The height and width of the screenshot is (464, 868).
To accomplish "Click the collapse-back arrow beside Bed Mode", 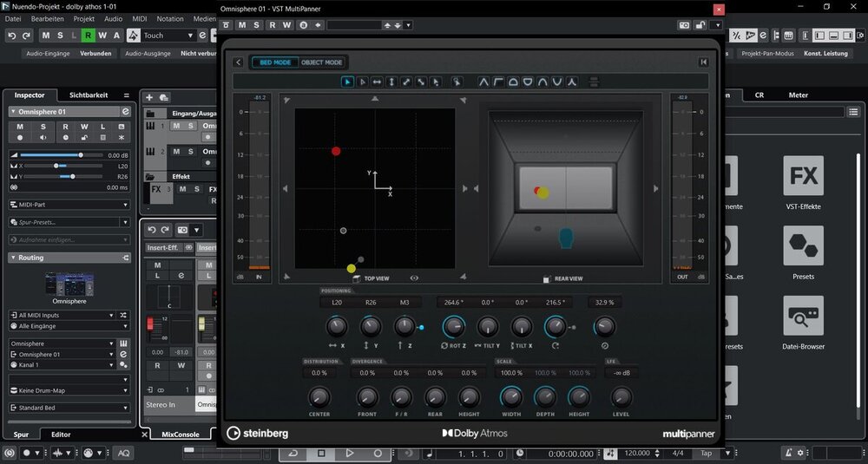I will coord(239,62).
